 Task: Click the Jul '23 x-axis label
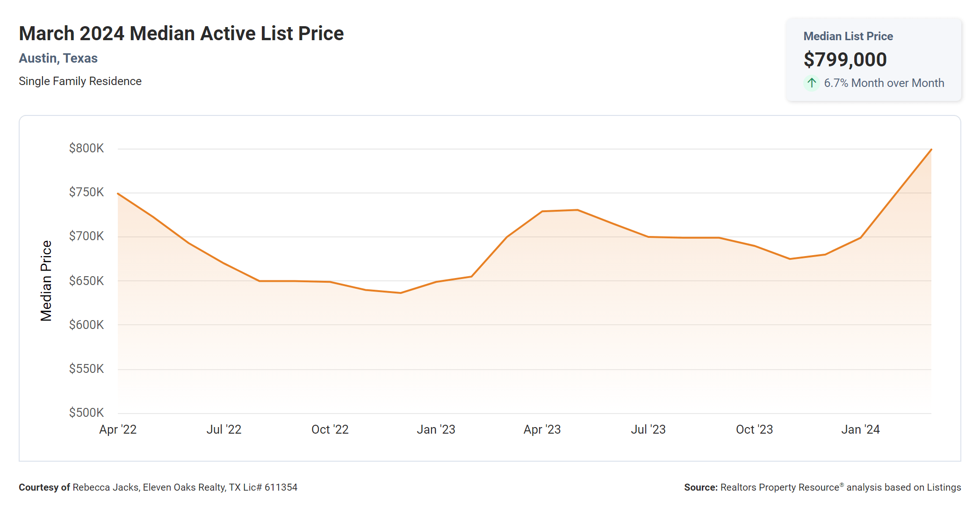point(648,429)
